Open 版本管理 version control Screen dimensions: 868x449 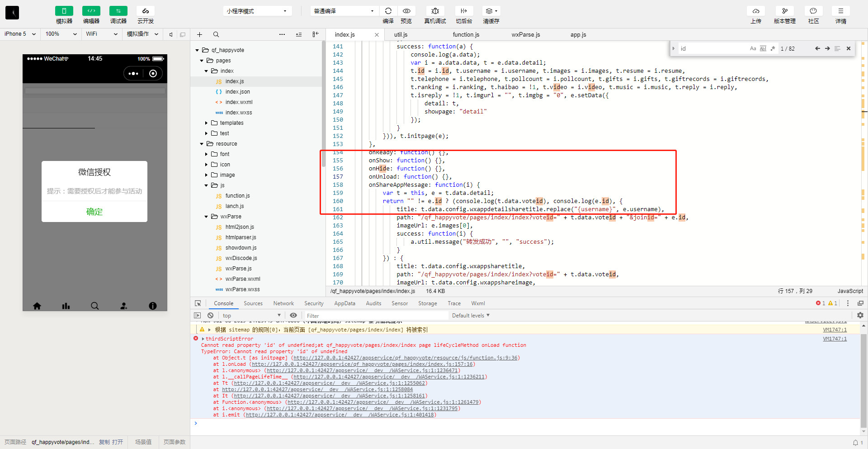coord(784,11)
